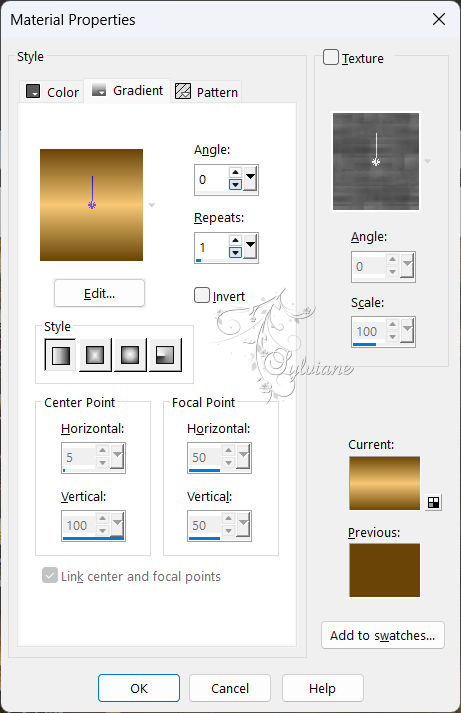
Task: Toggle the Invert checkbox
Action: click(x=202, y=295)
